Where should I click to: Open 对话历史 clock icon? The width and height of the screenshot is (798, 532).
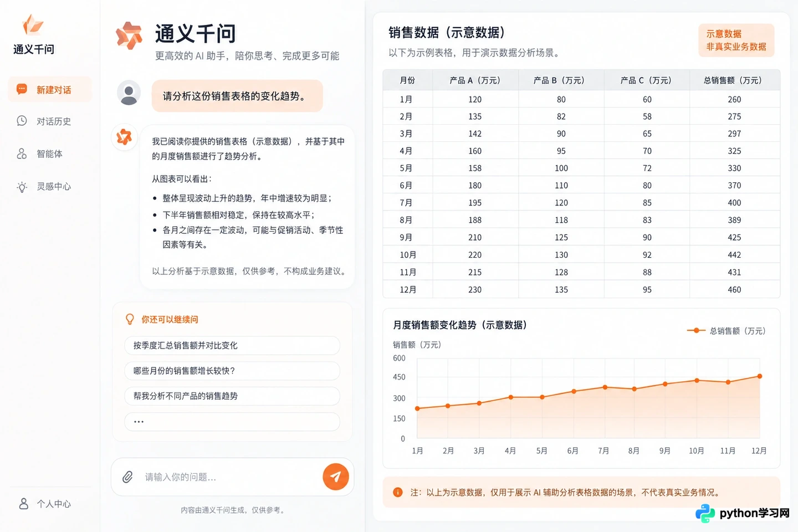coord(22,121)
